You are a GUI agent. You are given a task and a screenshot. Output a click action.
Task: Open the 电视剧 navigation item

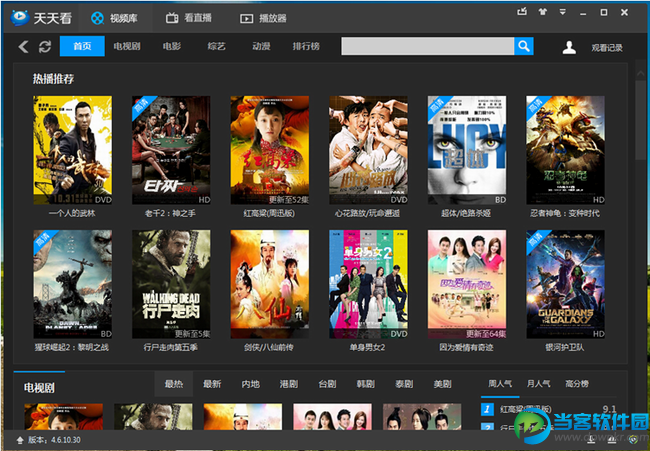tap(127, 46)
